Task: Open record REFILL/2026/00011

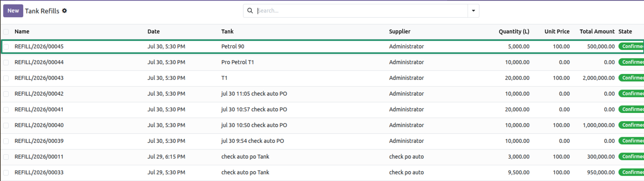Action: coord(39,157)
